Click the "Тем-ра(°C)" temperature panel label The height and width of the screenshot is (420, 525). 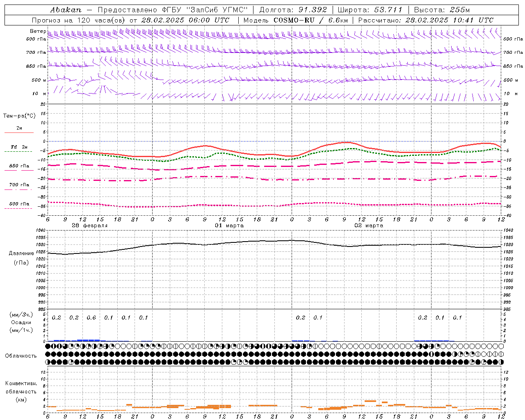pos(19,116)
